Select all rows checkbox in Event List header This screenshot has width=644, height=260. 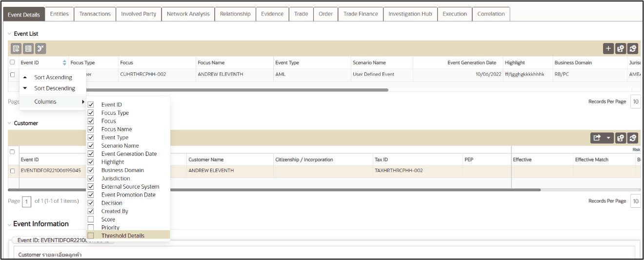pyautogui.click(x=12, y=62)
